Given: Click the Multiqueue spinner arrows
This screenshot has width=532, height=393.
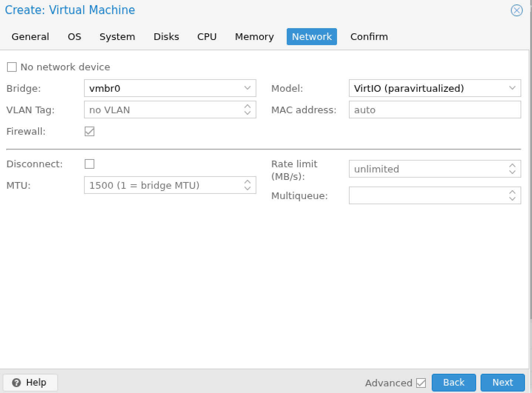Looking at the screenshot, I should tap(512, 195).
